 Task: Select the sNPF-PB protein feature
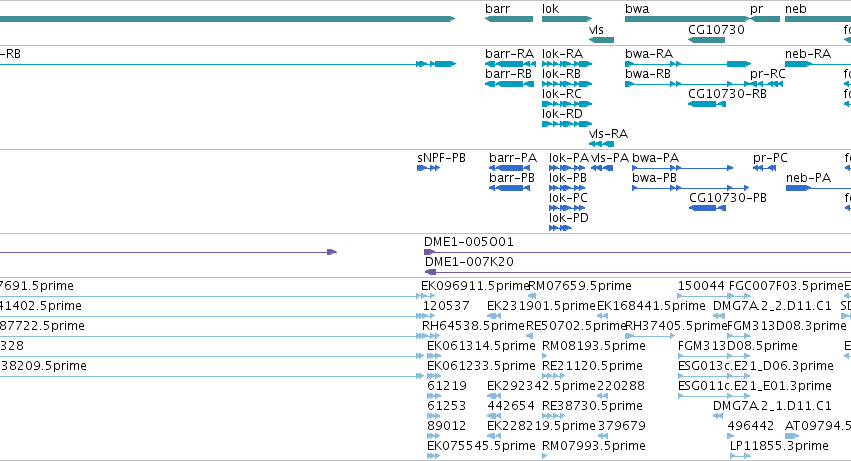428,168
